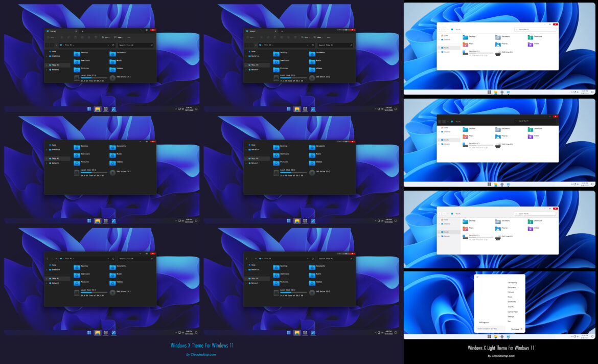The image size is (598, 364).
Task: Open File Explorer from the taskbar
Action: (x=96, y=108)
